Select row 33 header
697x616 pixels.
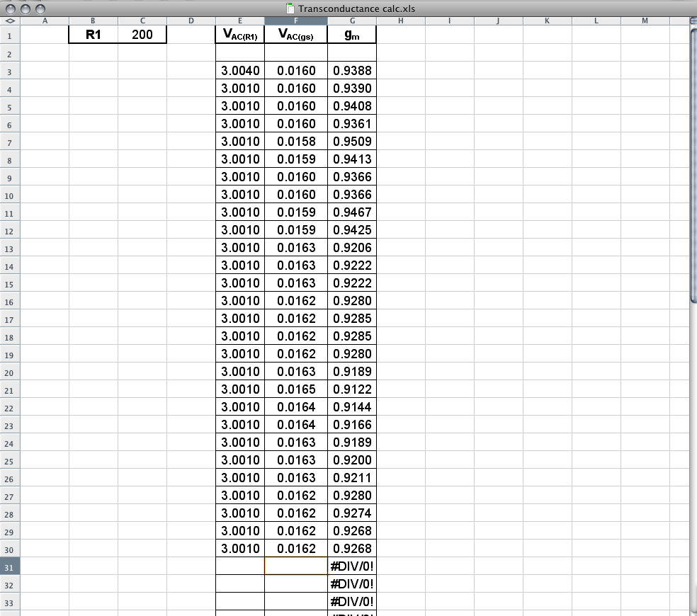pyautogui.click(x=9, y=602)
